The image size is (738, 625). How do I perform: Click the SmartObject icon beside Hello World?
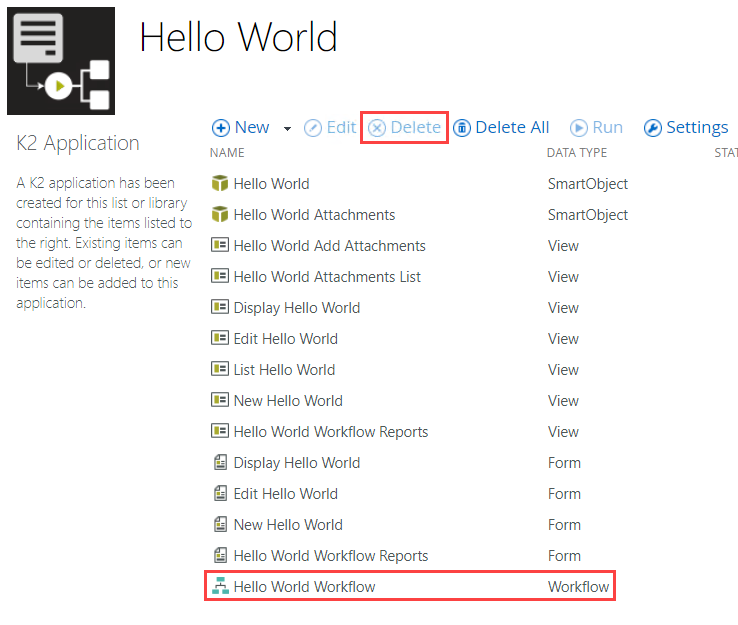point(220,184)
